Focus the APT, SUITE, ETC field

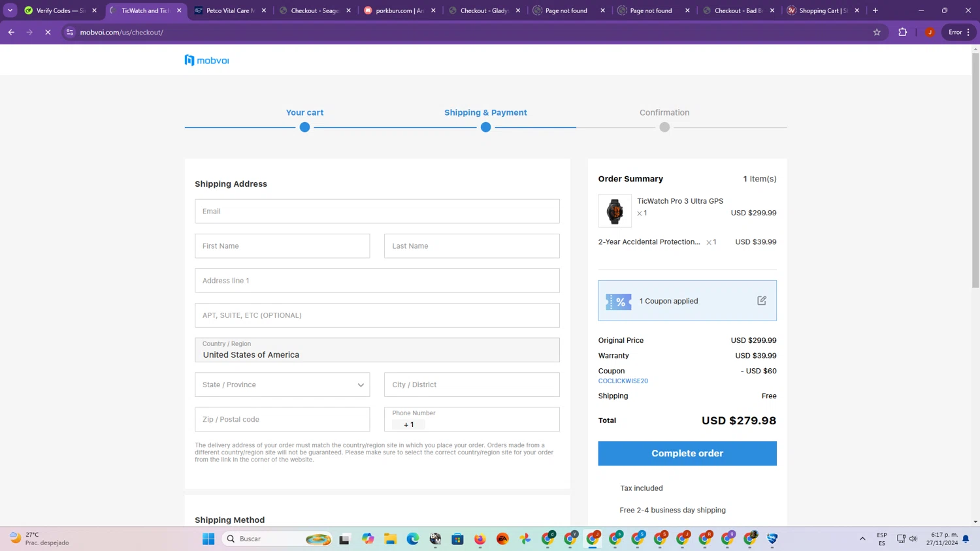pos(377,315)
